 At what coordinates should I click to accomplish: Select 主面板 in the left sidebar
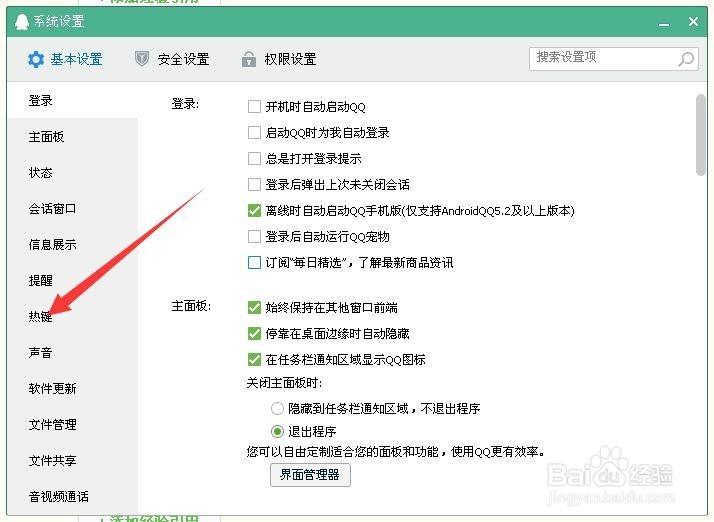[46, 137]
